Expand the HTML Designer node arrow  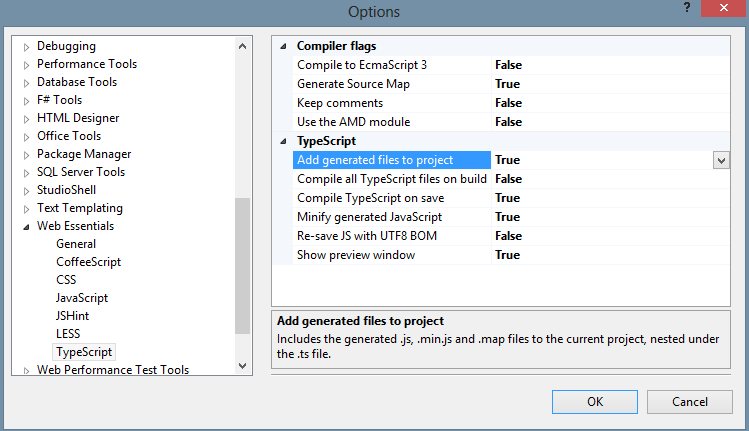pos(26,119)
